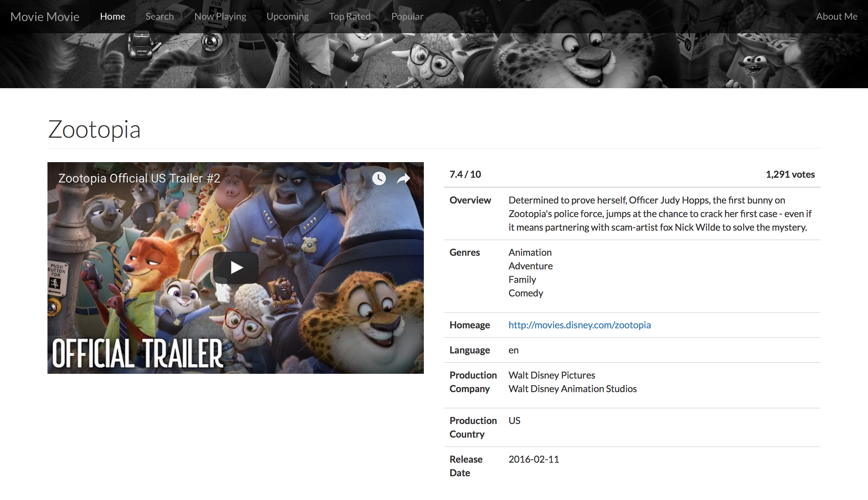Viewport: 868px width, 500px height.
Task: Click the movie overview description paragraph
Action: coord(660,214)
